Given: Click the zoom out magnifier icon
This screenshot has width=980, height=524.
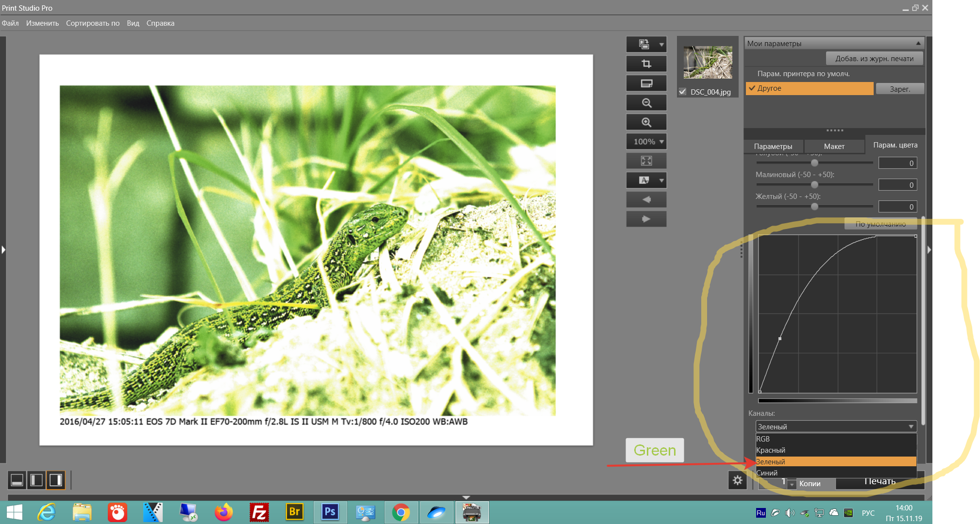Looking at the screenshot, I should click(646, 103).
